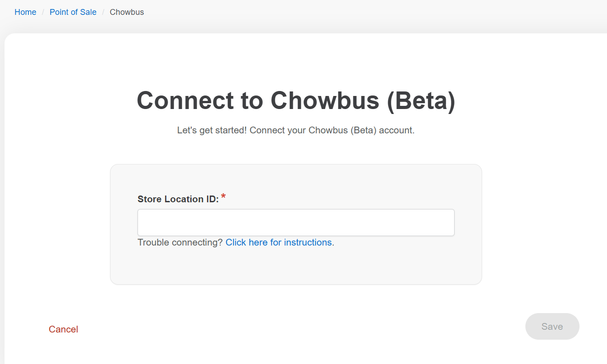
Task: Click the Store Location ID label
Action: [x=178, y=199]
